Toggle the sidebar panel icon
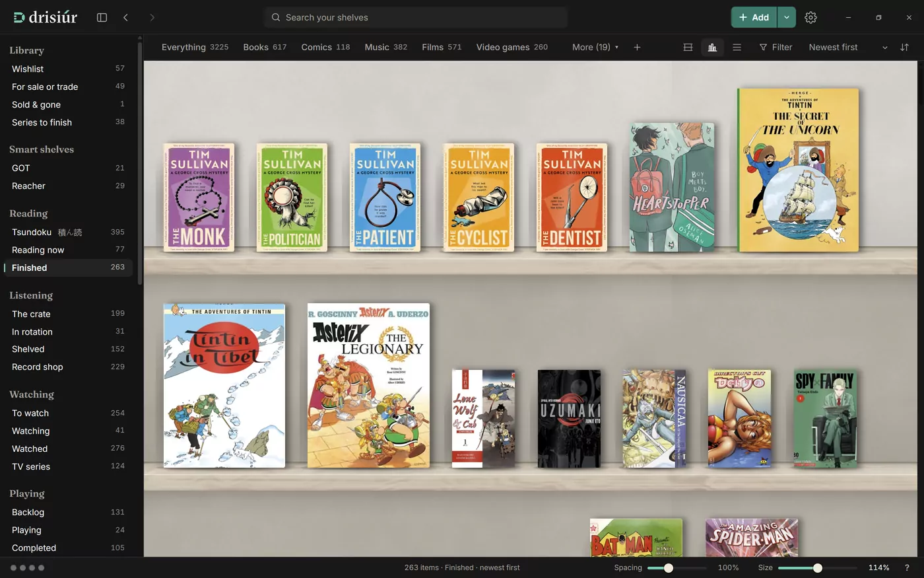The image size is (924, 578). point(102,17)
